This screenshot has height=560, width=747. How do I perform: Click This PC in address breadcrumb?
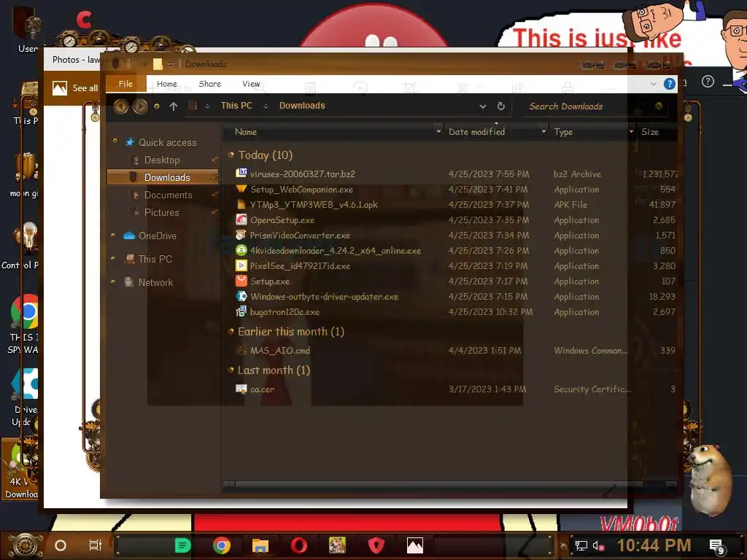[x=236, y=106]
